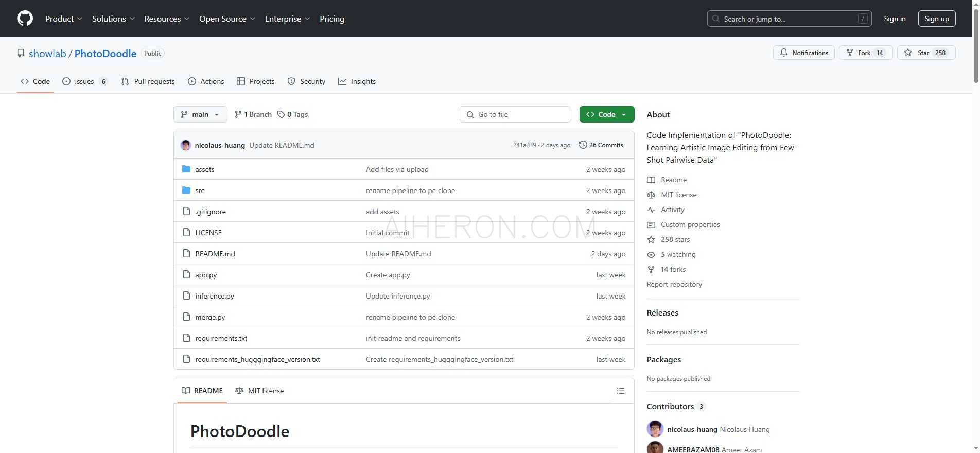Screen dimensions: 980x453
Task: Click the pulse icon beside Activity
Action: (651, 210)
